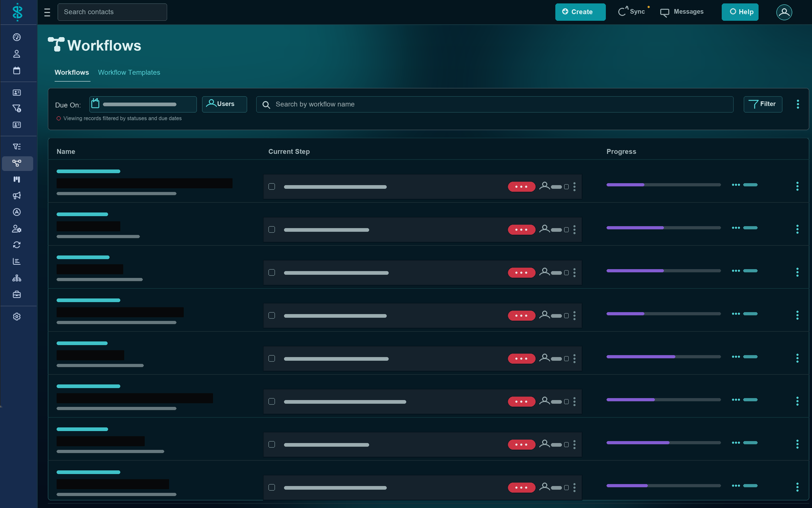Open the settings gear icon in sidebar

[17, 317]
